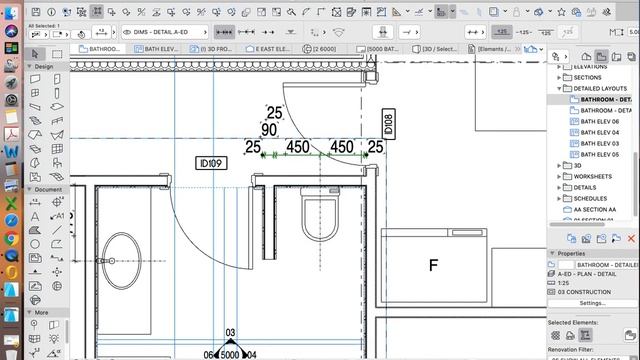Select dimension text above line option

[502, 32]
